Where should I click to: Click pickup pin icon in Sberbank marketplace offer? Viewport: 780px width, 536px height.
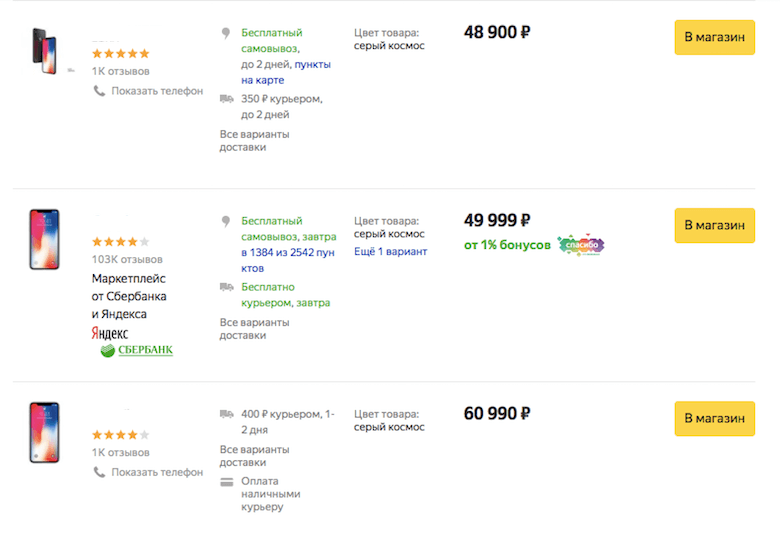(x=226, y=221)
